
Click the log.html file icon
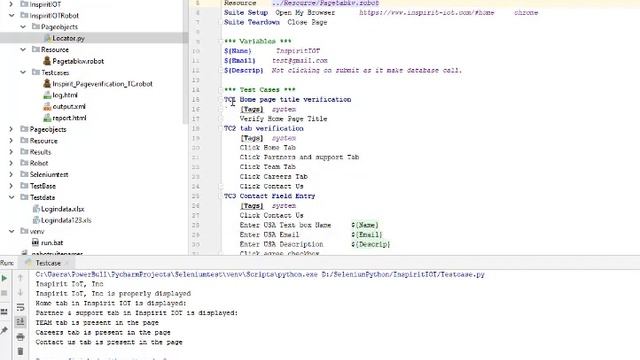pyautogui.click(x=47, y=95)
